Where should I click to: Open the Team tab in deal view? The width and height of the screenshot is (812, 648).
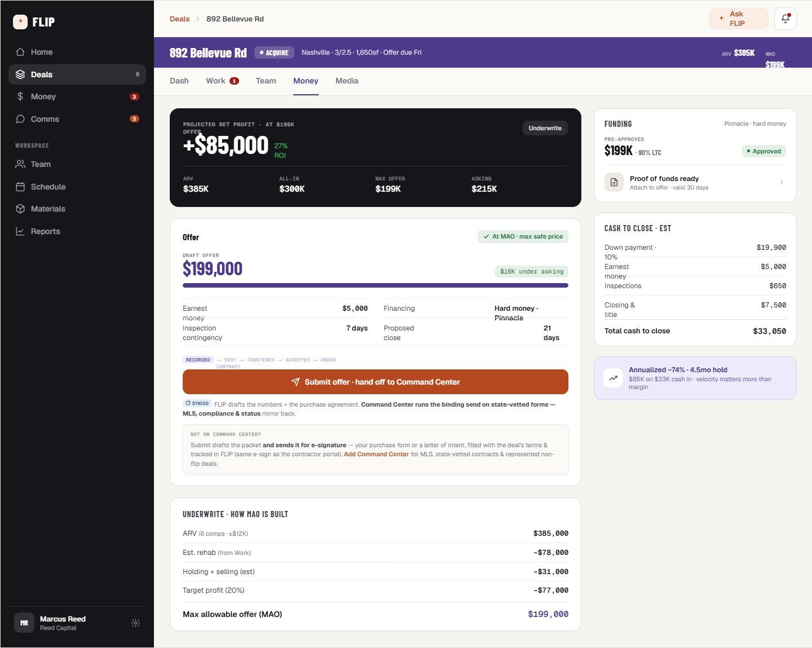pyautogui.click(x=266, y=81)
